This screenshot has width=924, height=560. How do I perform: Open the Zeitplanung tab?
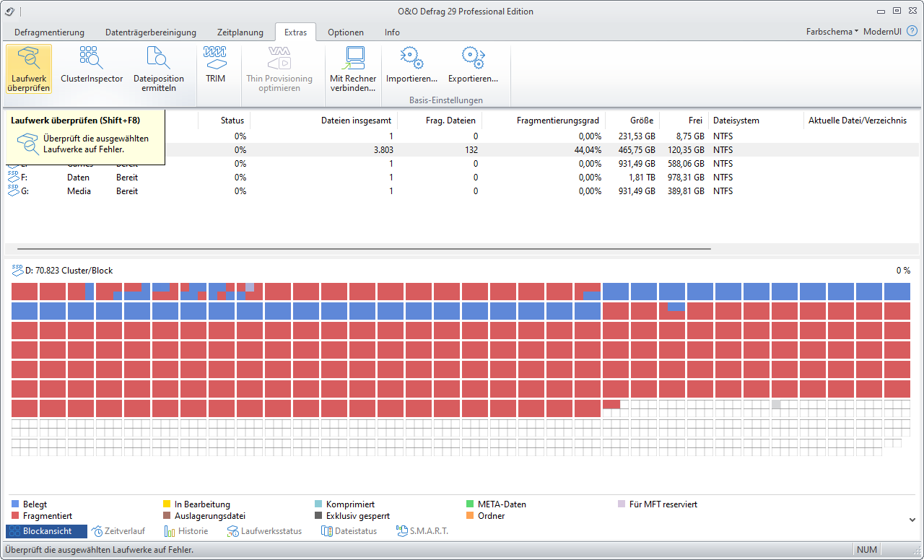click(x=240, y=32)
